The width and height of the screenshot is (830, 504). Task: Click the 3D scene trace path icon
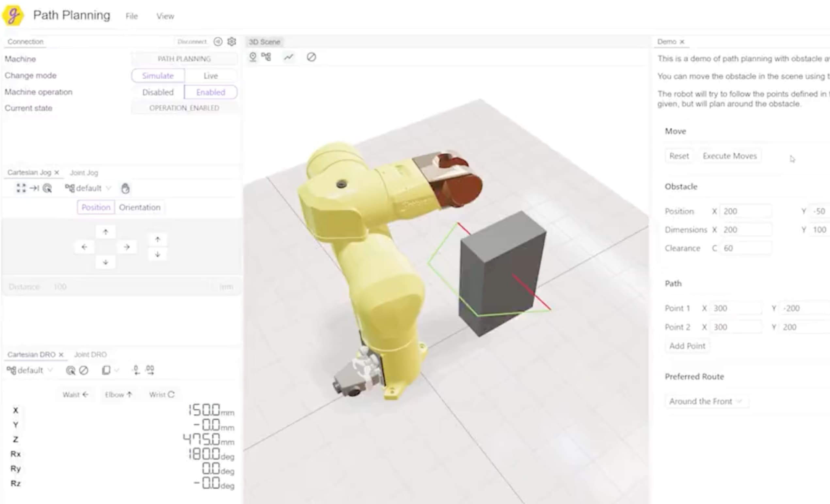click(x=288, y=57)
